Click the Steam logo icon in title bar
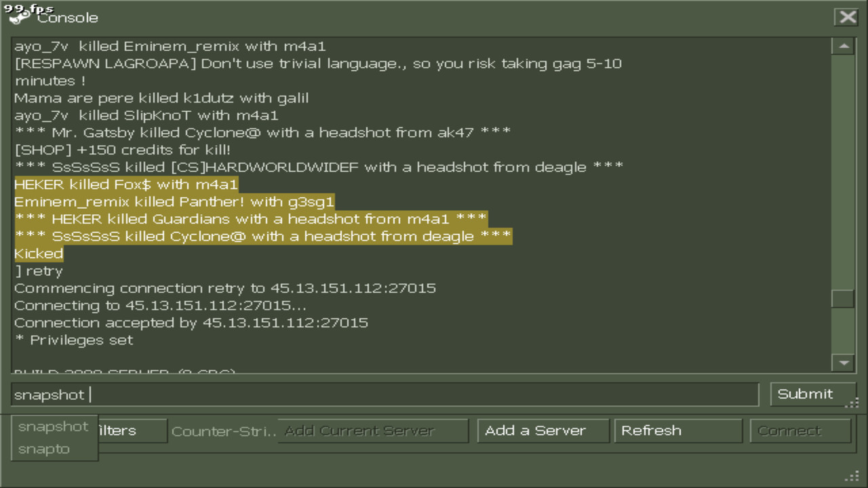The width and height of the screenshot is (868, 488). 19,17
